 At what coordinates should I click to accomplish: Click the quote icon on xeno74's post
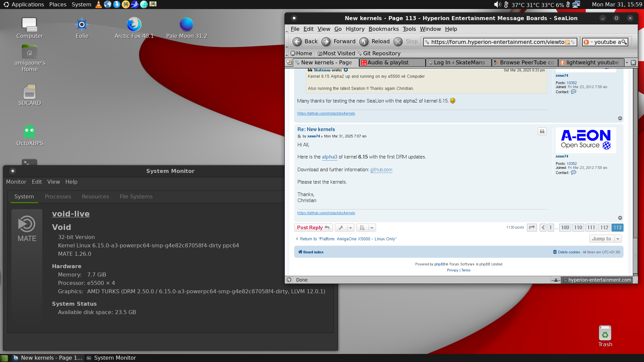[x=542, y=131]
